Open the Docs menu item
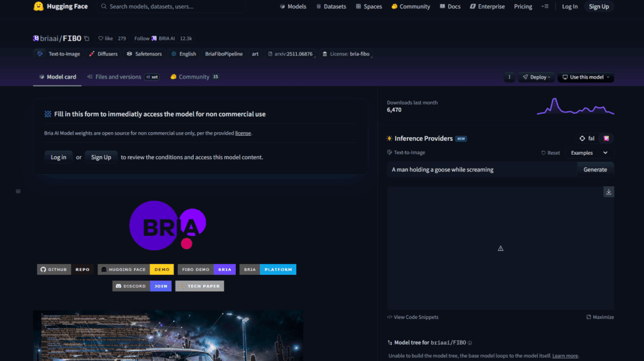Image resolution: width=644 pixels, height=361 pixels. coord(450,6)
